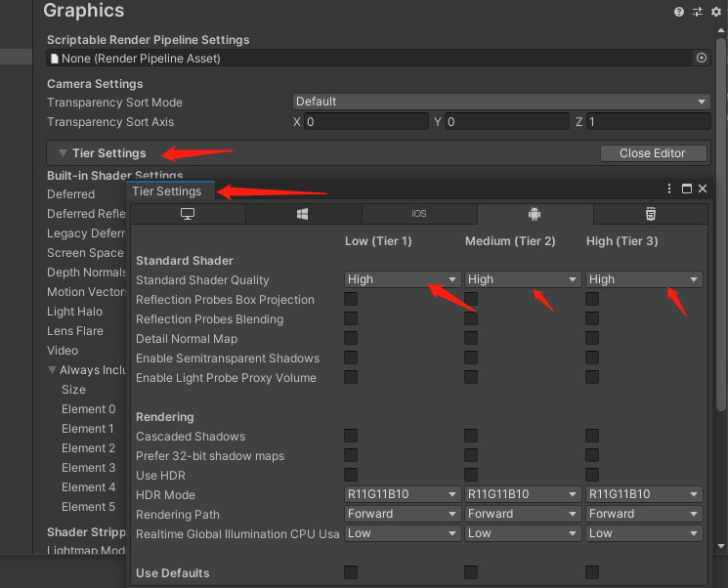Screen dimensions: 728x588
Task: Click the Close Editor button
Action: [652, 153]
